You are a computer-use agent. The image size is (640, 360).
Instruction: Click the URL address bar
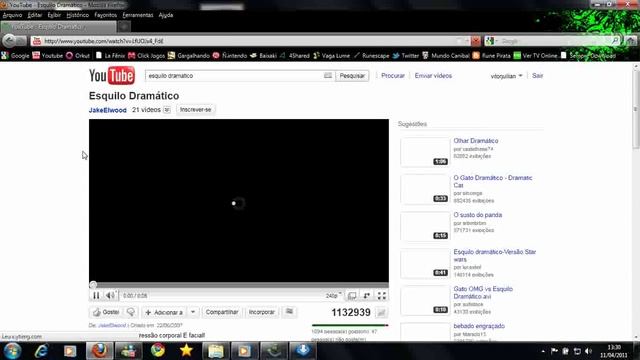tap(249, 41)
